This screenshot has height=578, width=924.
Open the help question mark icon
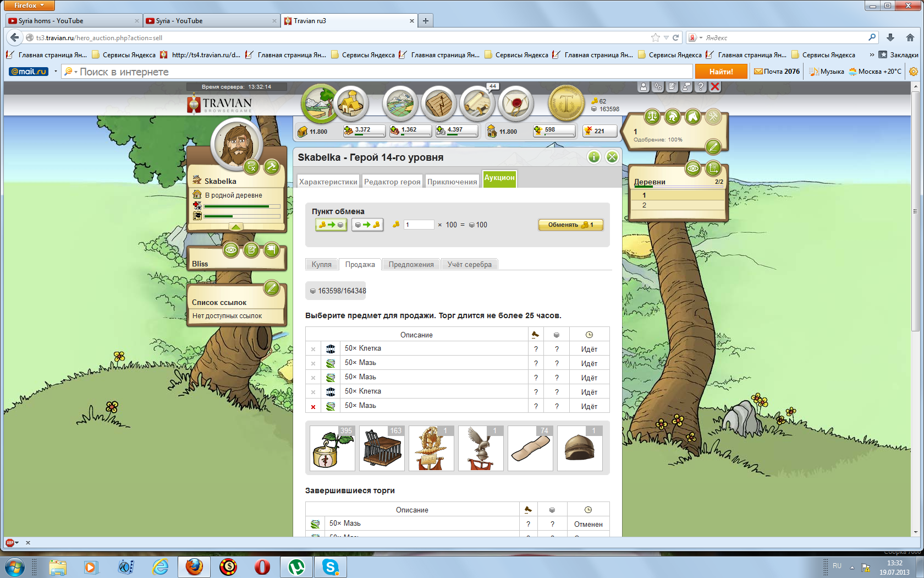click(701, 86)
